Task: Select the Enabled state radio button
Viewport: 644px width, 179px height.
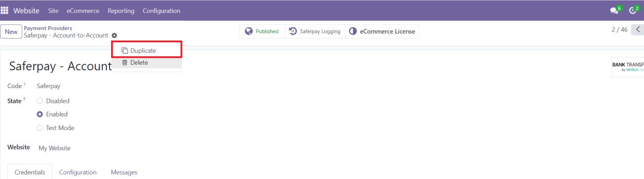Action: click(40, 114)
